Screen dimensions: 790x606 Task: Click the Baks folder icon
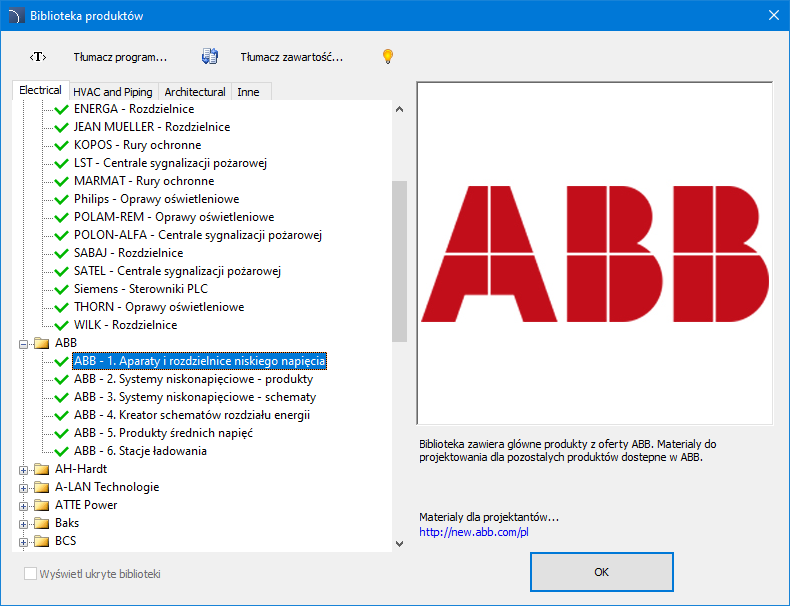point(42,523)
